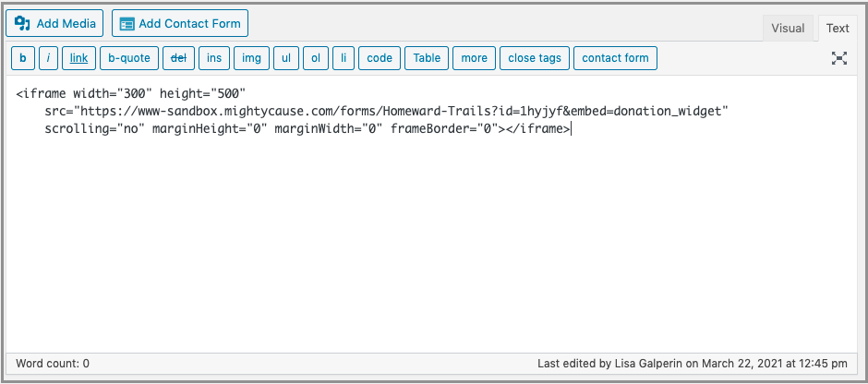Click the iframe src URL line in editor
Viewport: 868px width, 384px height.
click(x=386, y=112)
